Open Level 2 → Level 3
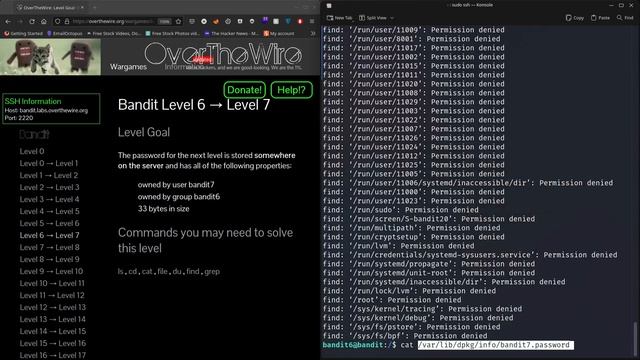Screen dimensions: 640x360 (x=49, y=187)
